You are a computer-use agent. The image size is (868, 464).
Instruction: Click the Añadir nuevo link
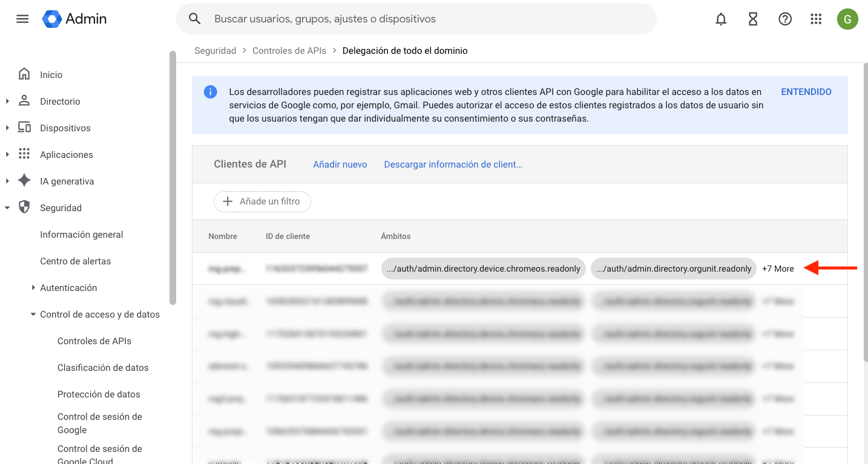(x=340, y=164)
